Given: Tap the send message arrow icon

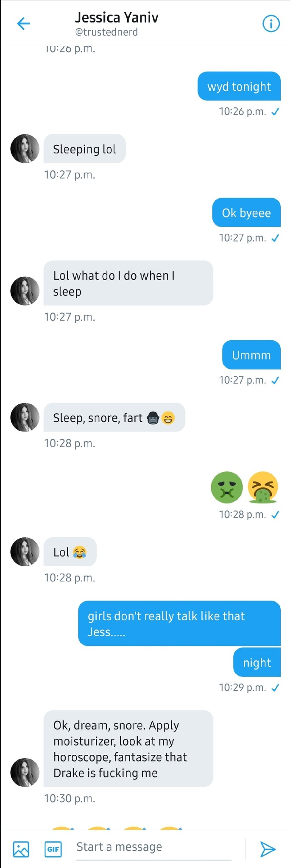Looking at the screenshot, I should (x=268, y=849).
